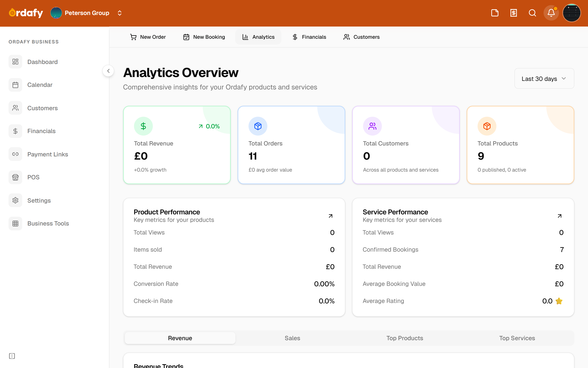The image size is (588, 368).
Task: Open Product Performance details arrow
Action: coord(331,216)
